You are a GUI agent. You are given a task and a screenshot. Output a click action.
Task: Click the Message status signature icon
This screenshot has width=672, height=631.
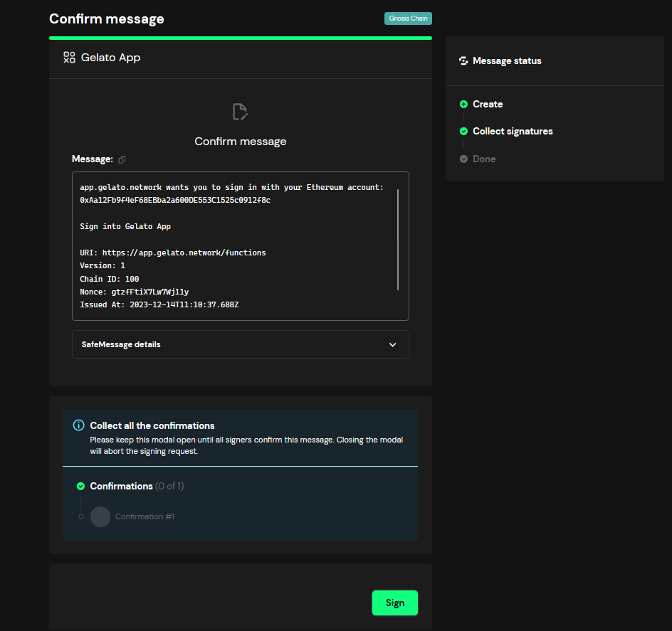pos(463,61)
